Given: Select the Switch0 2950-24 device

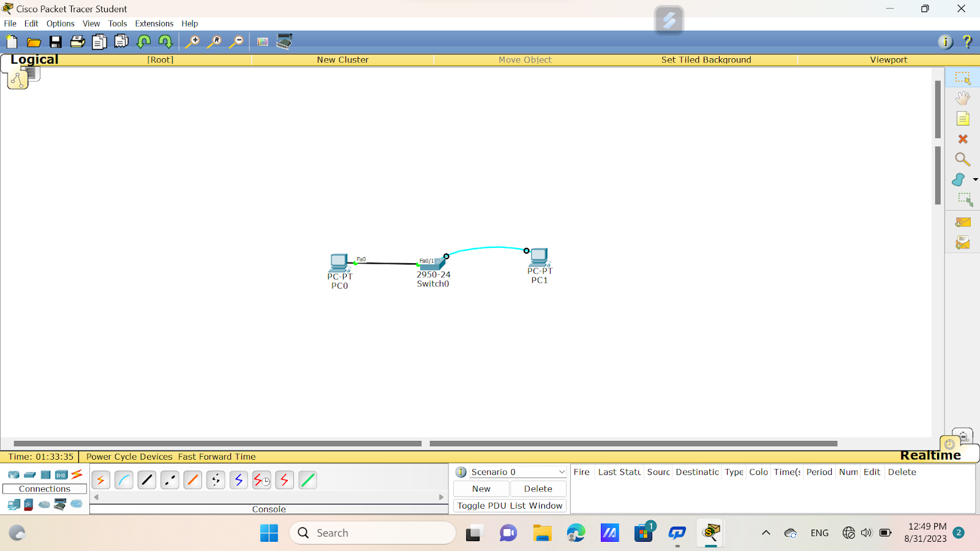Looking at the screenshot, I should (432, 264).
